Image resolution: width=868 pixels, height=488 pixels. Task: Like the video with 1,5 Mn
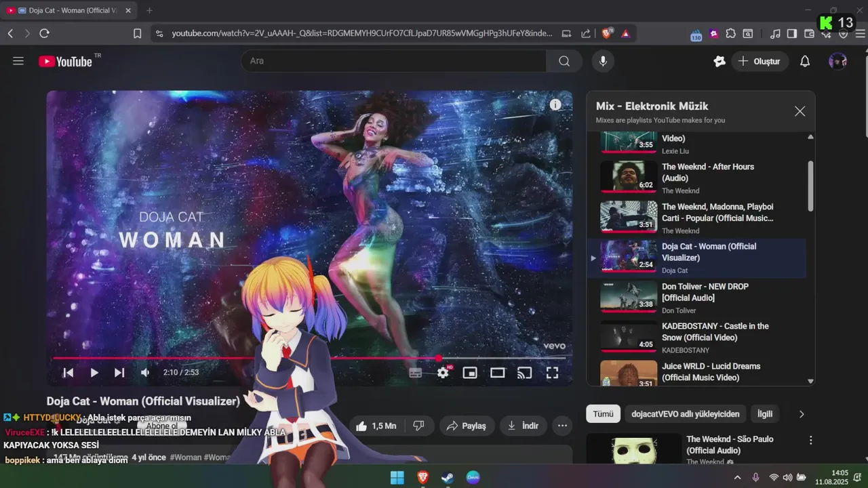coord(376,426)
